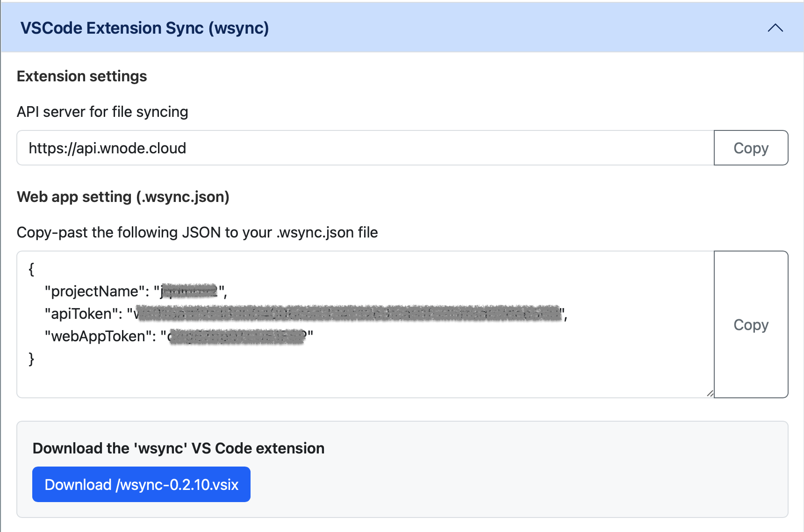The width and height of the screenshot is (804, 532).
Task: Click the Copy-past JSON instruction text
Action: pyautogui.click(x=197, y=232)
